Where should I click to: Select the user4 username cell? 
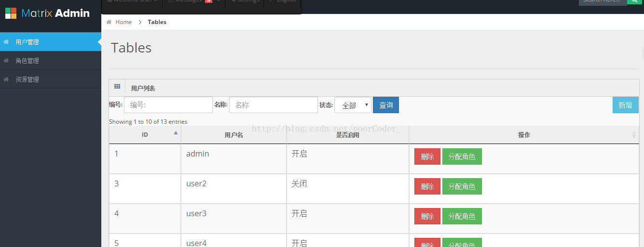(x=234, y=241)
